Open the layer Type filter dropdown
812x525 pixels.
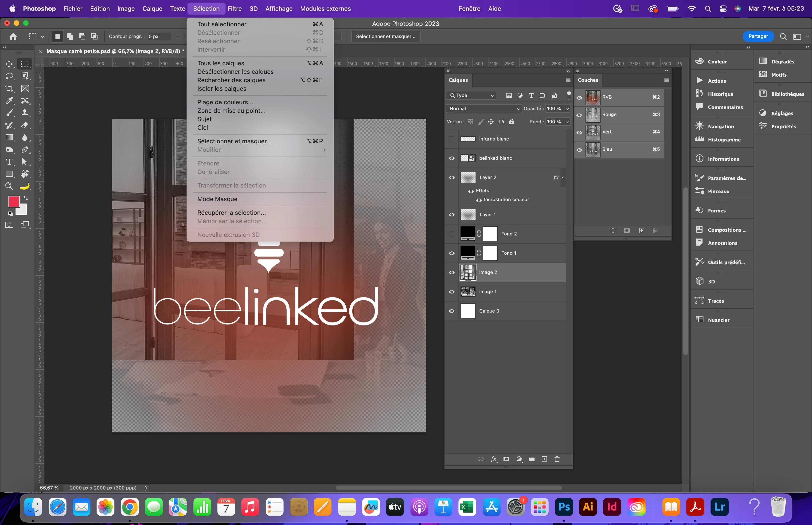pos(472,95)
